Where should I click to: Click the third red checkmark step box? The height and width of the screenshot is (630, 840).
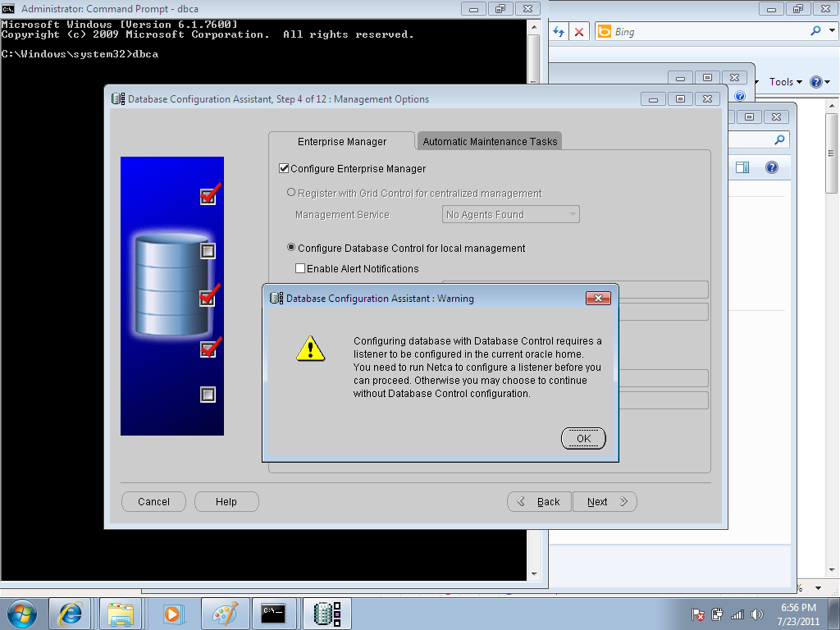tap(208, 297)
